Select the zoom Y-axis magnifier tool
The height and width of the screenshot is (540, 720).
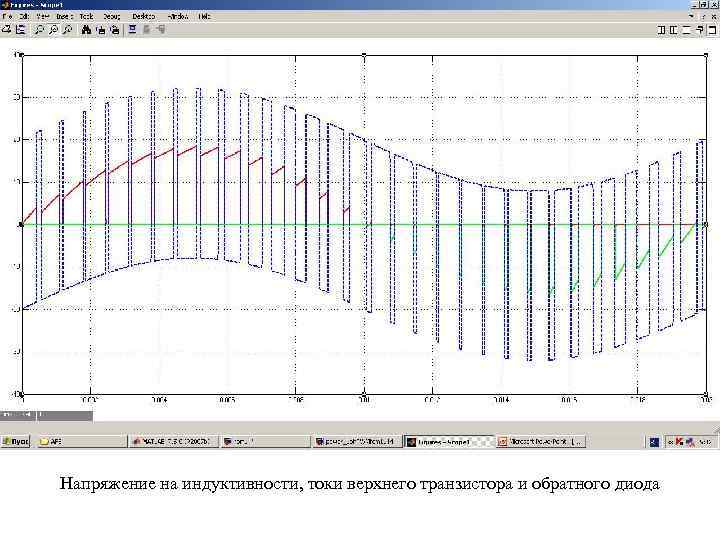point(68,30)
